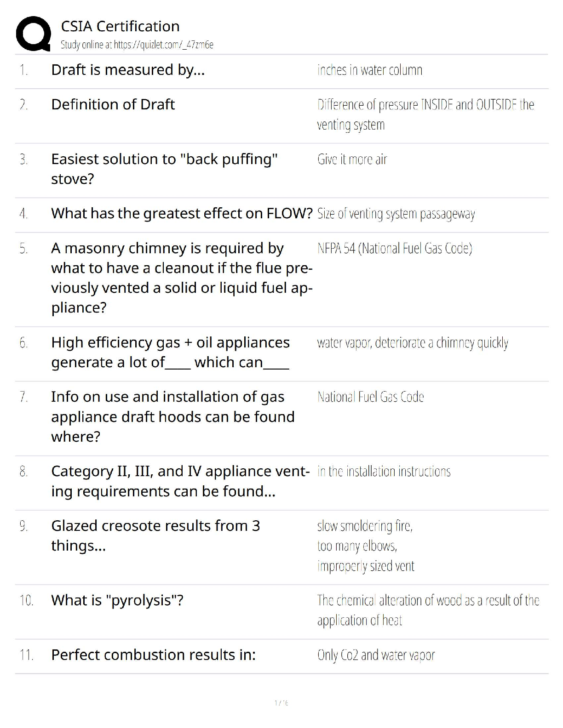Screen dimensions: 563x728
Task: Select the glazed creosote question
Action: click(x=155, y=535)
